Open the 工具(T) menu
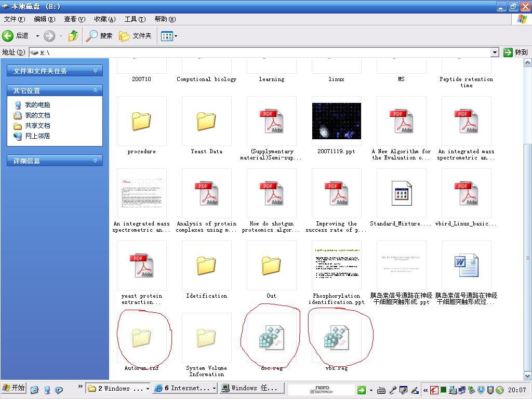 click(135, 19)
